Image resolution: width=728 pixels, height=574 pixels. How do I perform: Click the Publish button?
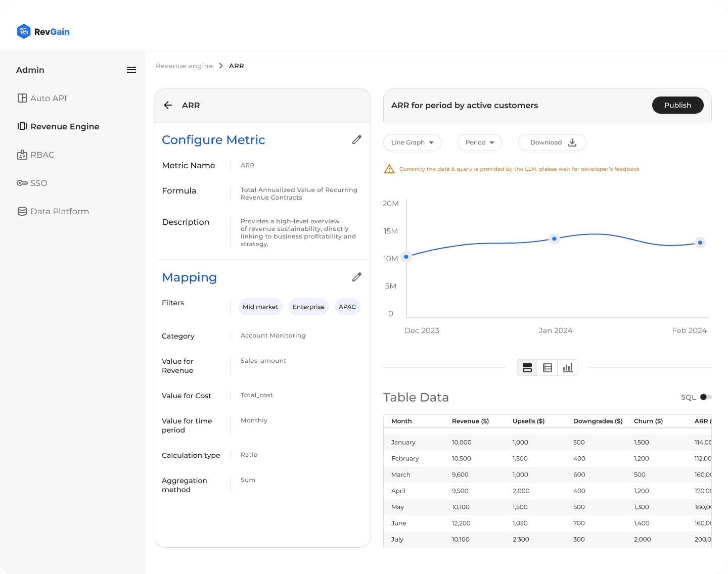pos(677,105)
